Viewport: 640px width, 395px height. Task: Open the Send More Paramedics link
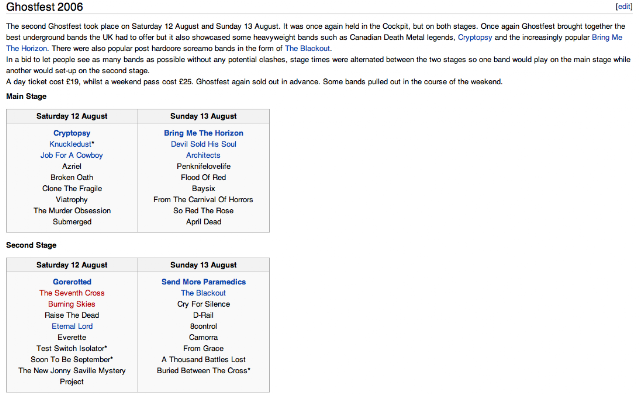click(x=203, y=282)
